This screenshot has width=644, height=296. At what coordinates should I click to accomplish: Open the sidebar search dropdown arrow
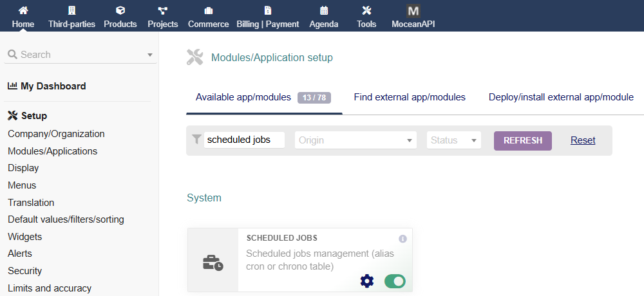[150, 55]
